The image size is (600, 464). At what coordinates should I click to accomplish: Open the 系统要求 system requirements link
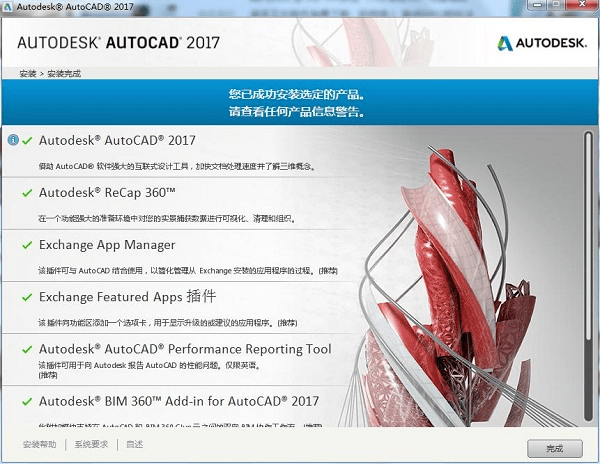tap(91, 444)
